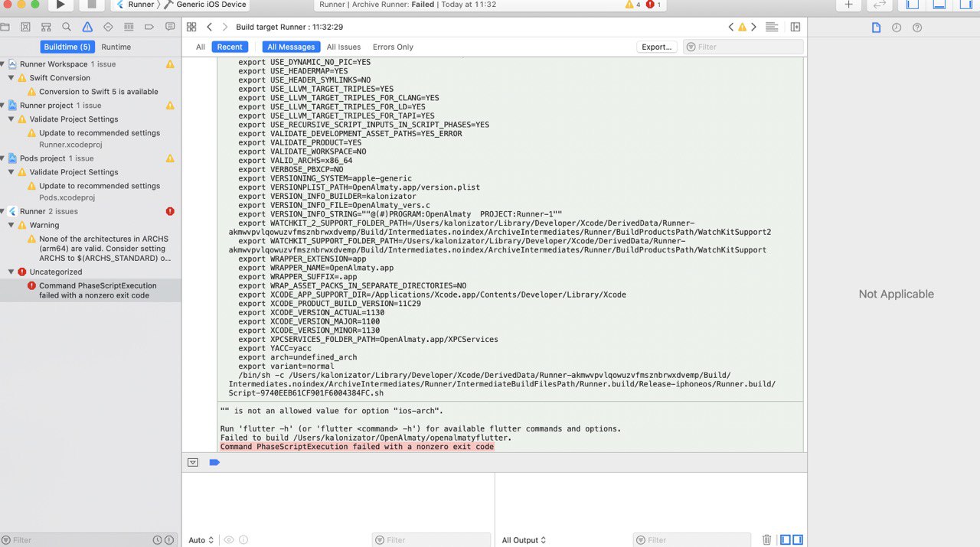The height and width of the screenshot is (547, 980).
Task: Open the Auto variables scope dropdown
Action: 201,540
